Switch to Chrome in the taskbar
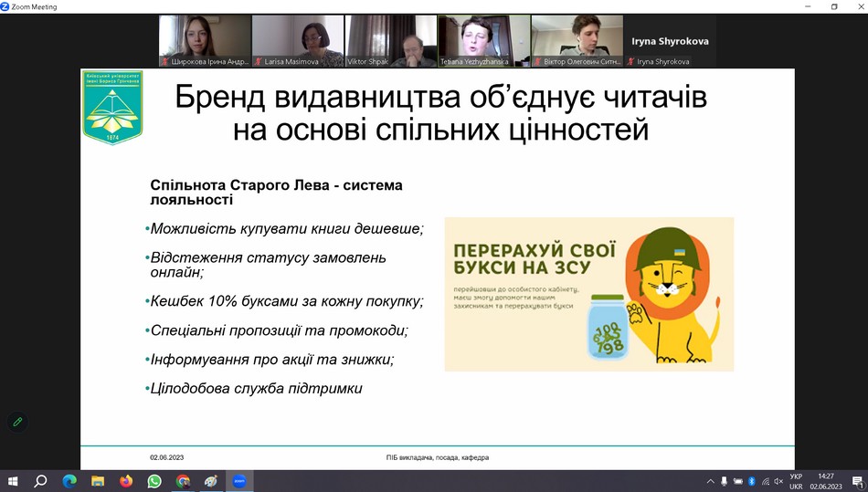 183,481
